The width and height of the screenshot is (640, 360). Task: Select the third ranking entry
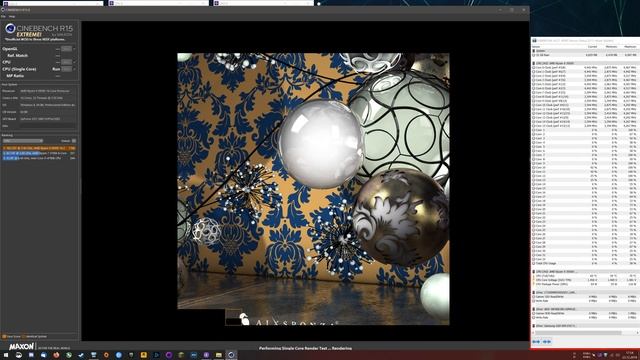[x=39, y=158]
